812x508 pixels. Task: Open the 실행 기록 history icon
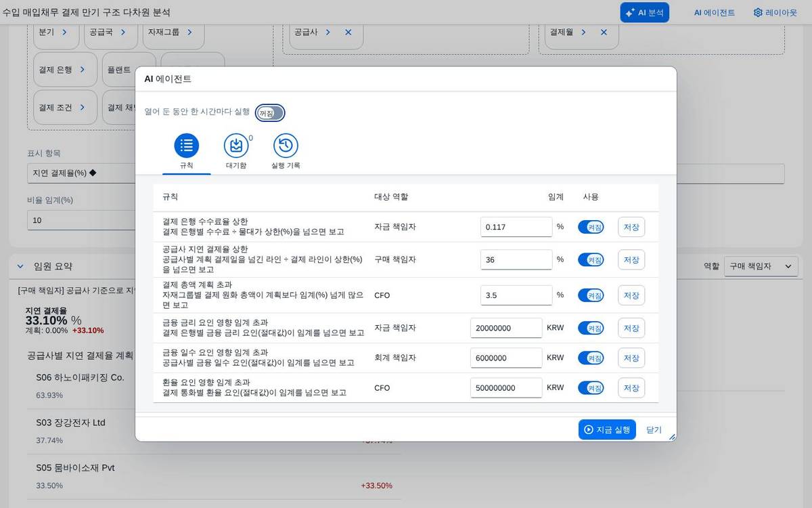click(x=286, y=146)
